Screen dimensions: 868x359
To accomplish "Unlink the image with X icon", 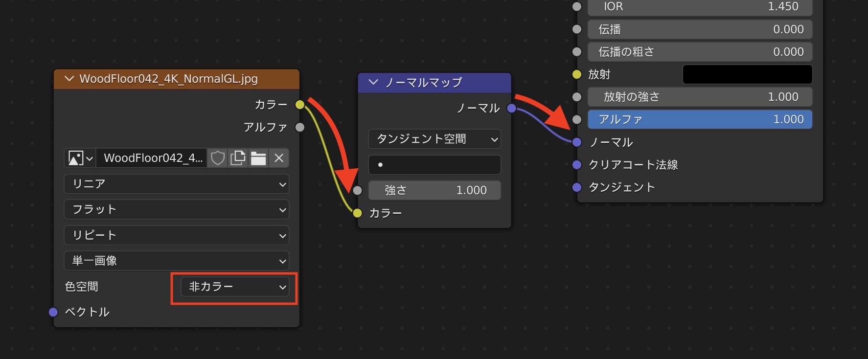I will (279, 158).
